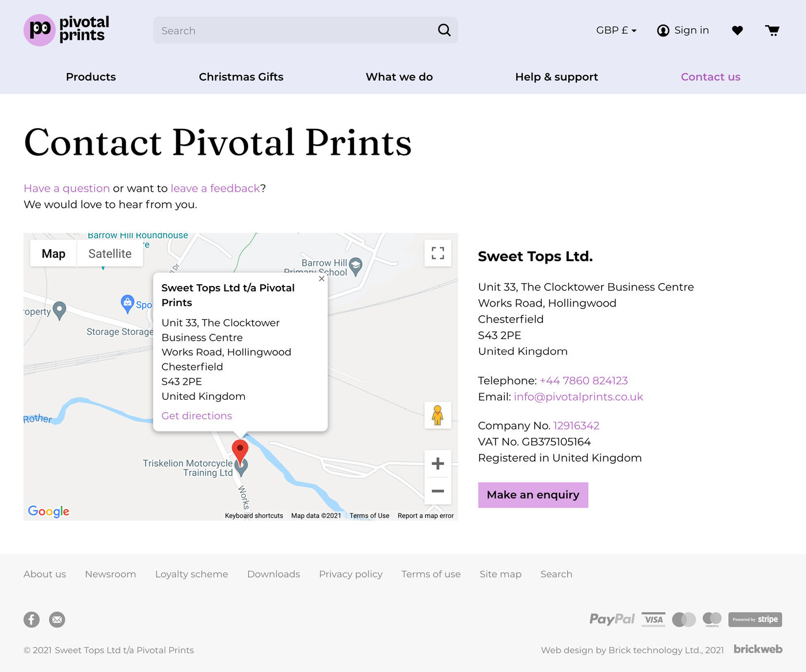Open the Help & support menu
This screenshot has width=806, height=672.
coord(557,77)
